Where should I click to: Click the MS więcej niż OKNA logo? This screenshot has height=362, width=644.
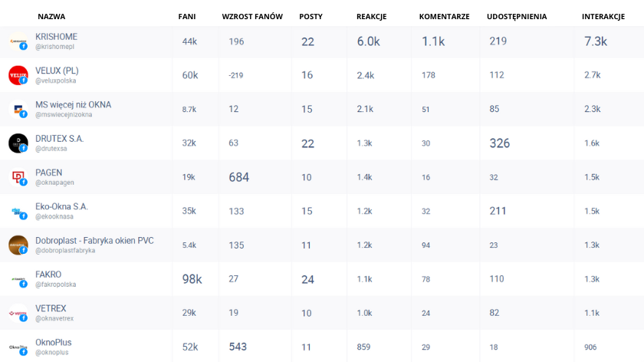18,110
